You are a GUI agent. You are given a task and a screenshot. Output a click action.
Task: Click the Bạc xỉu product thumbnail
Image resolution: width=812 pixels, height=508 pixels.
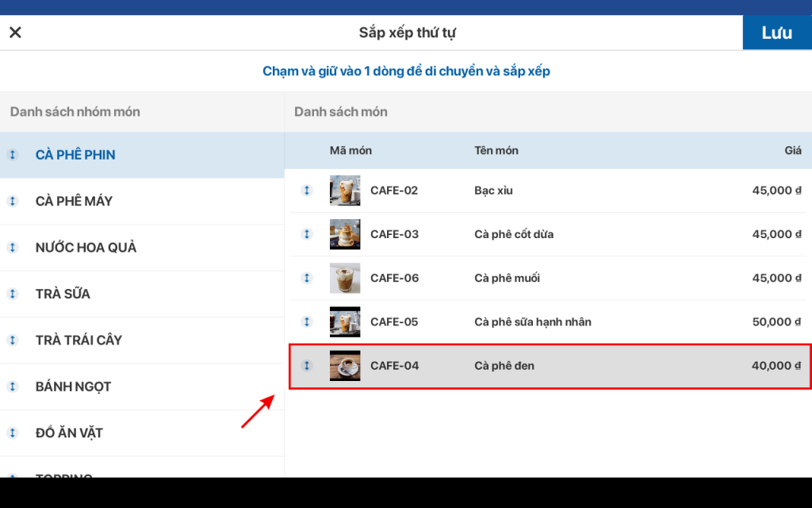click(x=345, y=190)
